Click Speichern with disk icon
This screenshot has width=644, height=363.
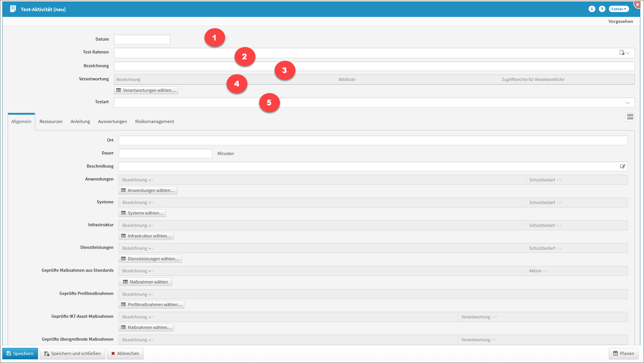click(20, 354)
